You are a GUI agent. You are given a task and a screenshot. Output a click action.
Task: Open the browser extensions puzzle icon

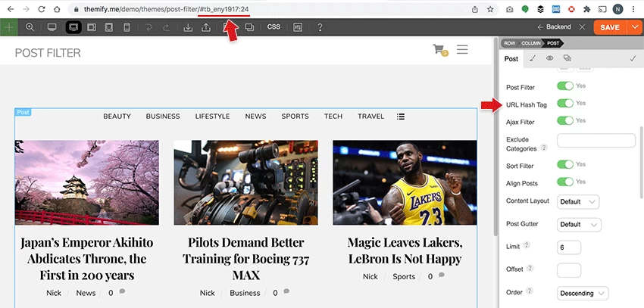tap(587, 9)
